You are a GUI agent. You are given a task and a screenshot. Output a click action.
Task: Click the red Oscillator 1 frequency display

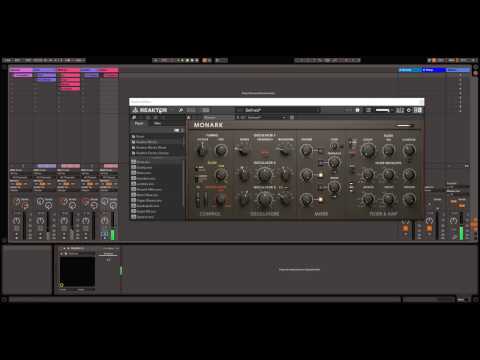click(264, 152)
